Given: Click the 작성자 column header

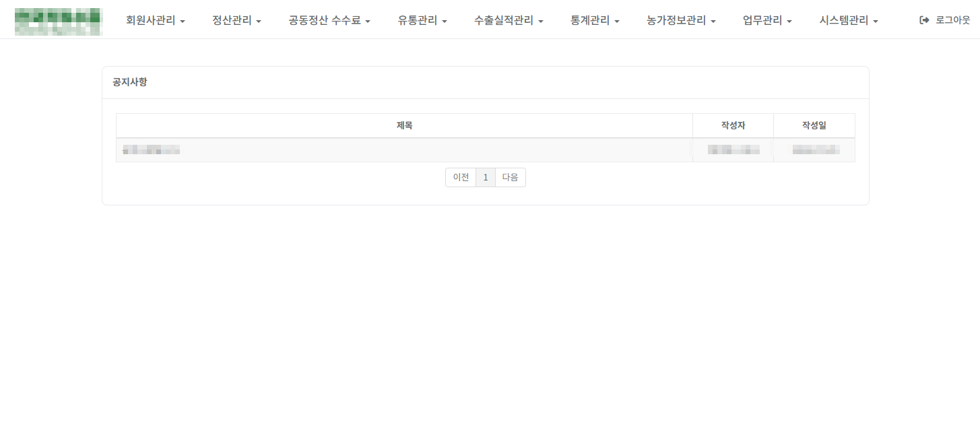Looking at the screenshot, I should coord(733,126).
